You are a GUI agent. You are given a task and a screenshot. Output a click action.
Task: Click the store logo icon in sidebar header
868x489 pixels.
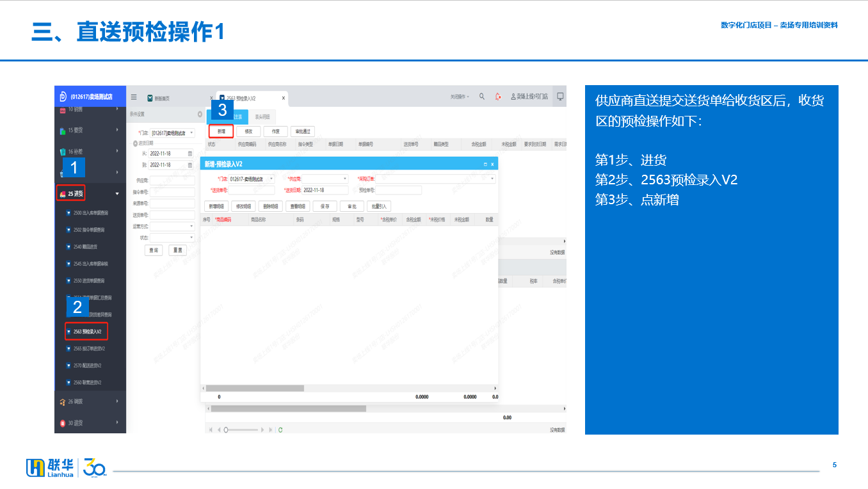(63, 97)
